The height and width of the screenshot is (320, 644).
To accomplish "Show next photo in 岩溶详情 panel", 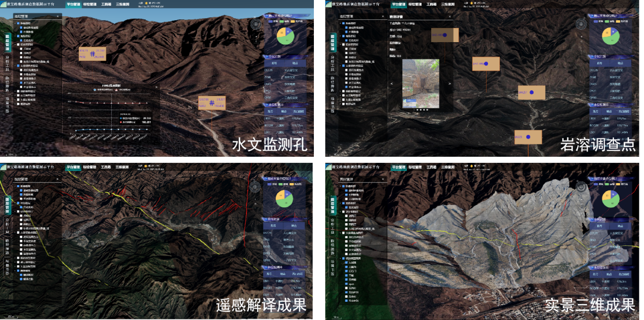I will click(449, 84).
